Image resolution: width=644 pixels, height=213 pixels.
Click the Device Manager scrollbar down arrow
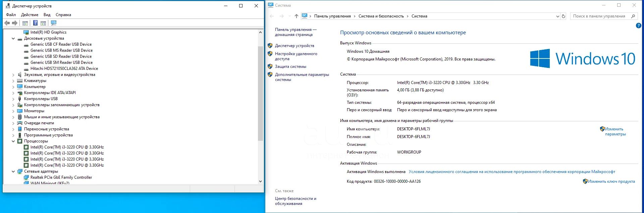pyautogui.click(x=261, y=181)
